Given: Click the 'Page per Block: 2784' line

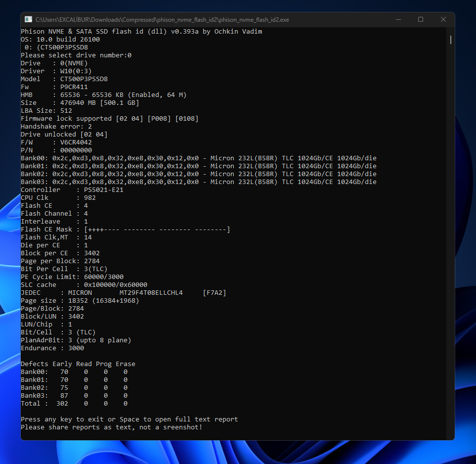Looking at the screenshot, I should (x=60, y=261).
